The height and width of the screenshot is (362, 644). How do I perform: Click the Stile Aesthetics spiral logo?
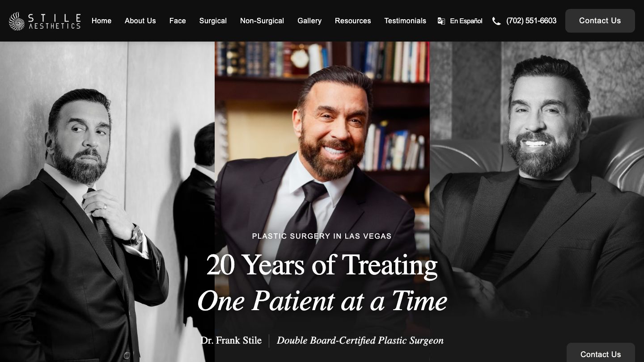17,21
